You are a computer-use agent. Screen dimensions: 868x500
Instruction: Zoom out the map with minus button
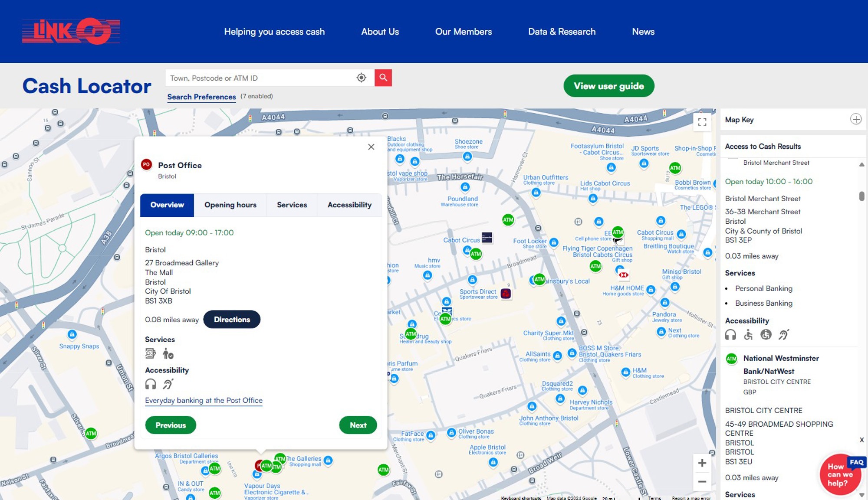702,481
